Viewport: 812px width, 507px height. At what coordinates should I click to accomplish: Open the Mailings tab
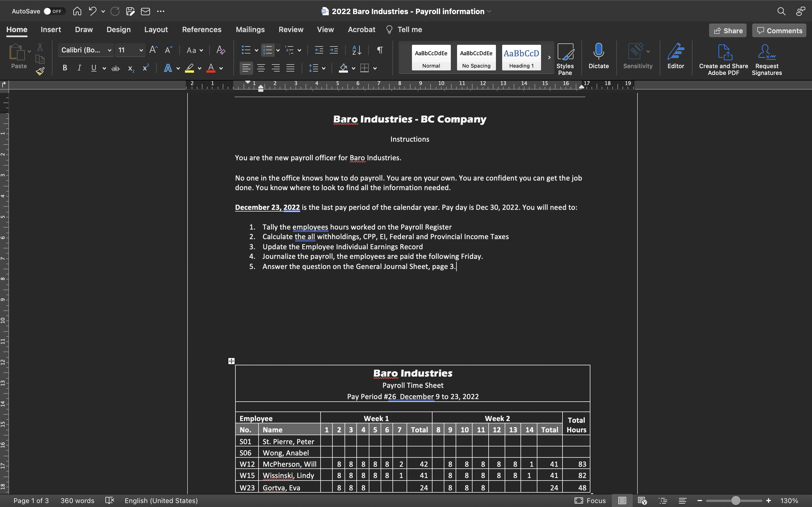click(250, 30)
